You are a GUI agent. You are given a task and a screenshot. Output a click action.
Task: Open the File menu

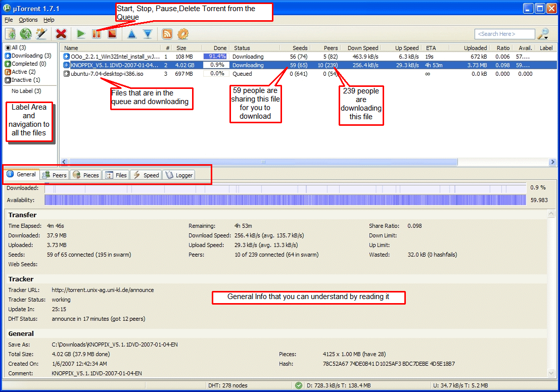tap(9, 20)
